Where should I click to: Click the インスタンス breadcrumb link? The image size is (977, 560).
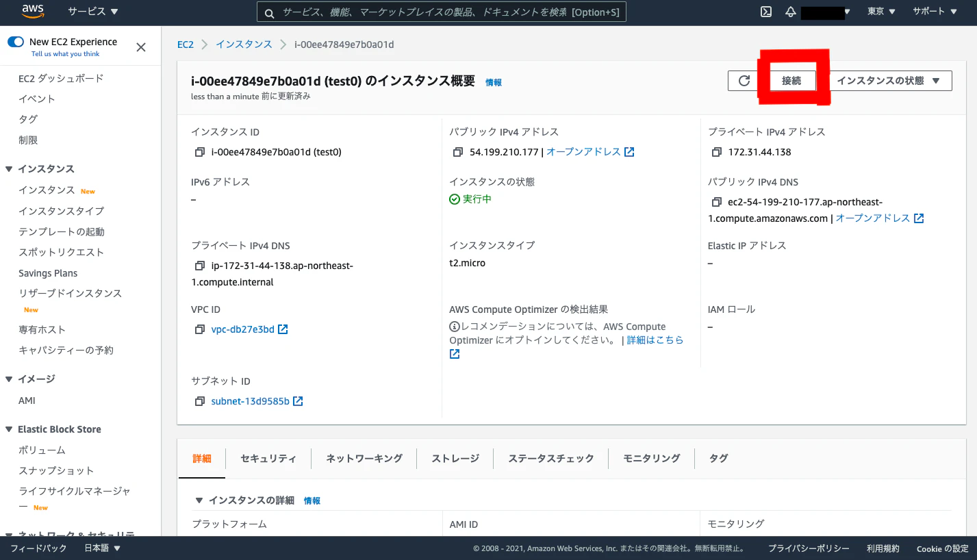[244, 44]
